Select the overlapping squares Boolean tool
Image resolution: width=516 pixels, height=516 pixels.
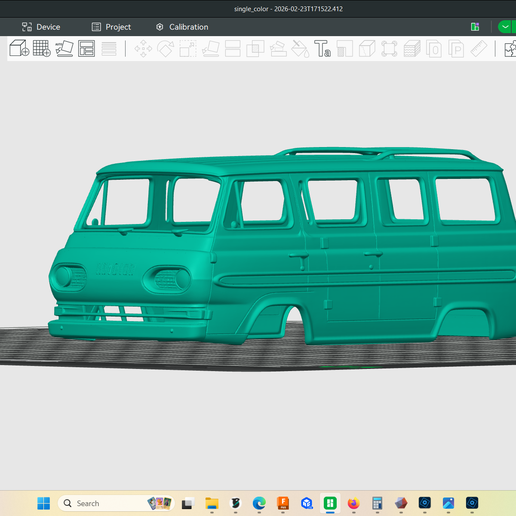(255, 49)
